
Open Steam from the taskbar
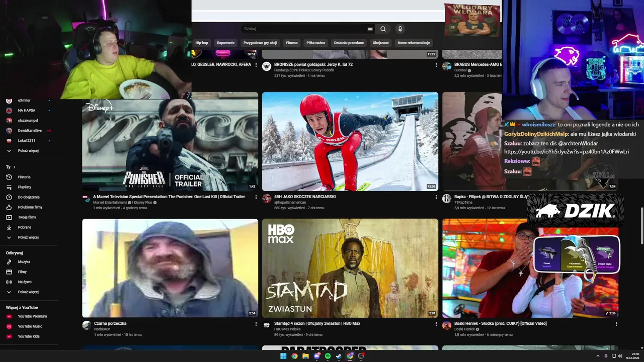point(339,356)
